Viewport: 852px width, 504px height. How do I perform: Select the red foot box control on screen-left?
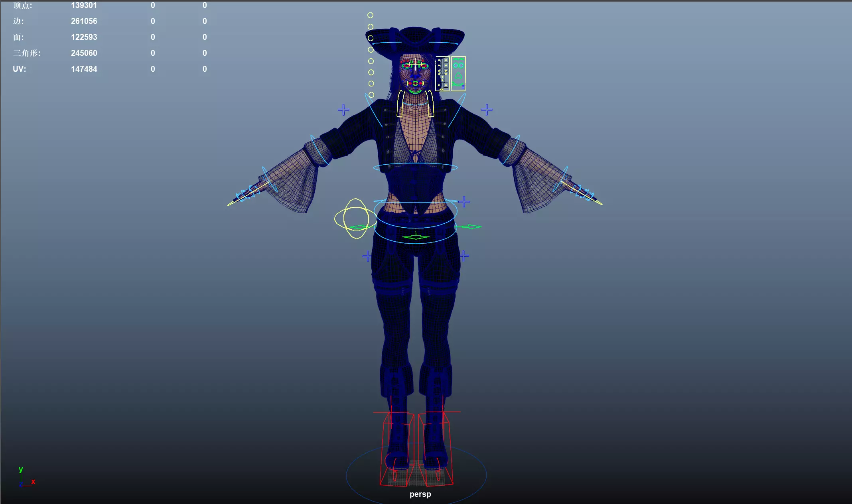397,450
